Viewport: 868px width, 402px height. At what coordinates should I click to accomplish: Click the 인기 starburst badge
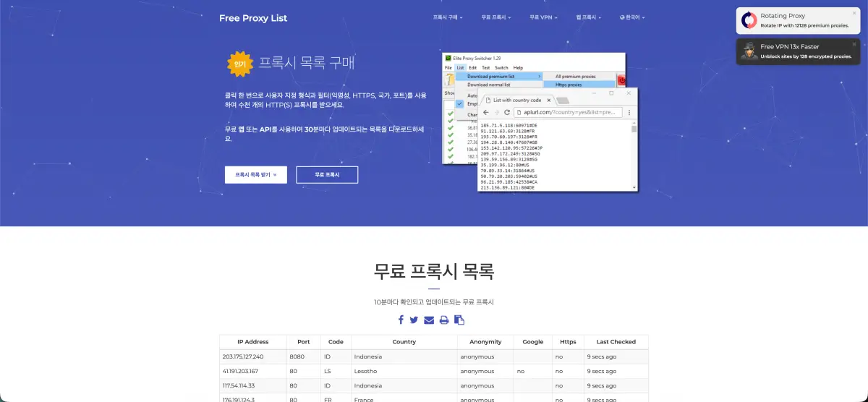click(239, 64)
